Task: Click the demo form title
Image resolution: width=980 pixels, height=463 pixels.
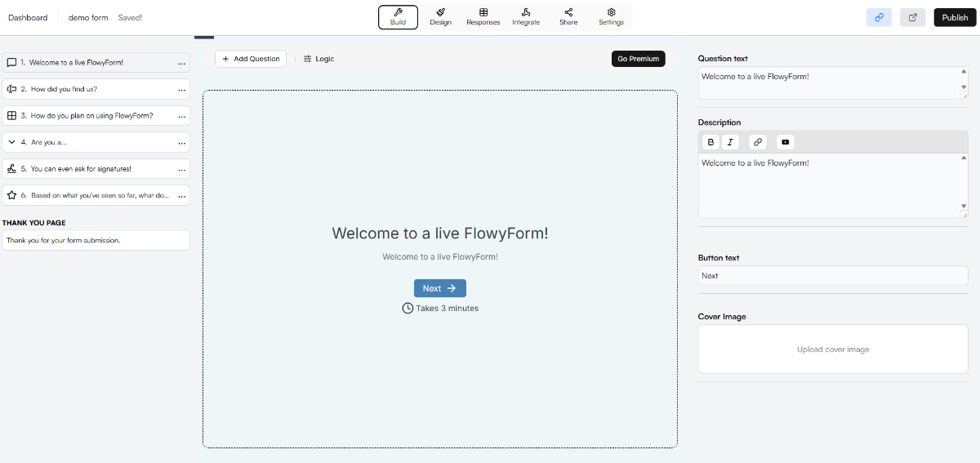Action: [x=88, y=17]
